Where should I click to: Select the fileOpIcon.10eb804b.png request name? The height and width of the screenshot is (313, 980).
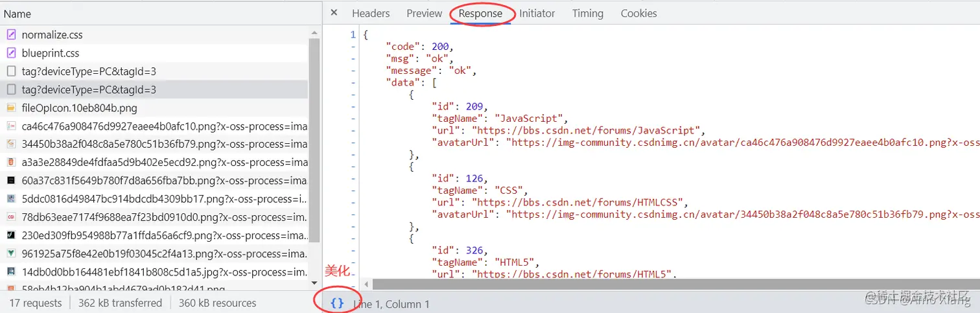coord(80,108)
